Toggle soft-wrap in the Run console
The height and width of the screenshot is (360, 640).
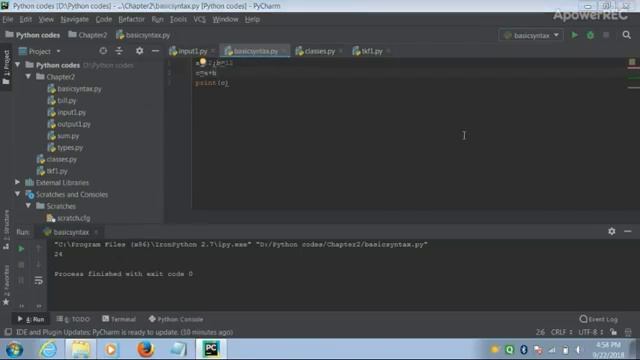tap(38, 280)
